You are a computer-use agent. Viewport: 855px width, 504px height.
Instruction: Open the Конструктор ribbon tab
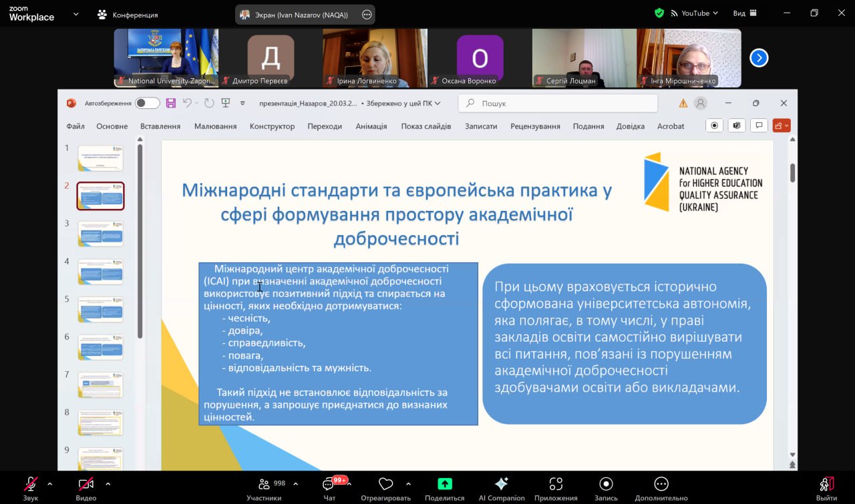(x=272, y=126)
